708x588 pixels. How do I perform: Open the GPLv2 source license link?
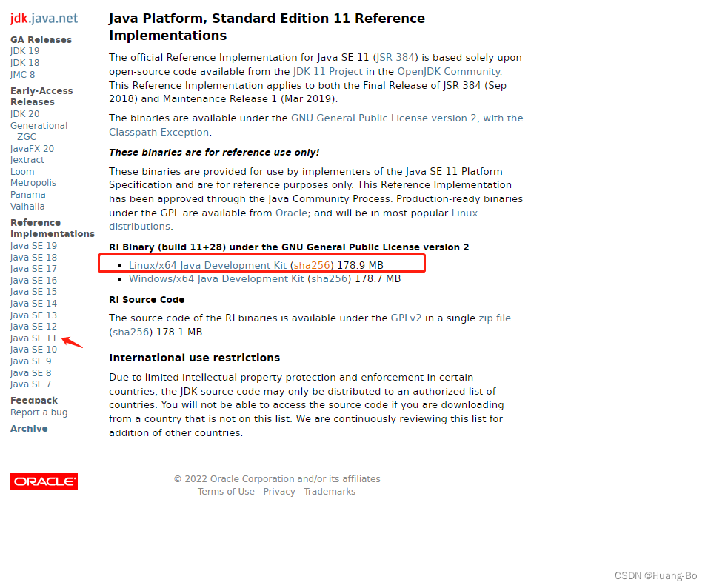coord(406,318)
